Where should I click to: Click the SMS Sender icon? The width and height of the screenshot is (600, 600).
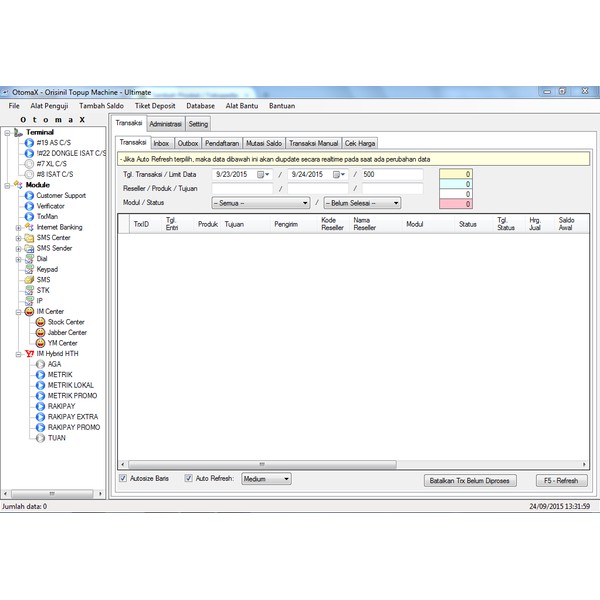point(29,248)
